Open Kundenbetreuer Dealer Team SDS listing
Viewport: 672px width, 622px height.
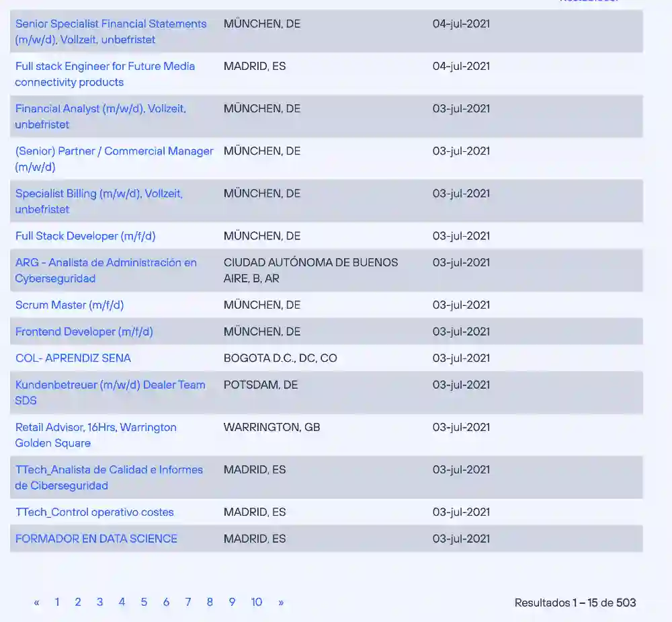110,393
